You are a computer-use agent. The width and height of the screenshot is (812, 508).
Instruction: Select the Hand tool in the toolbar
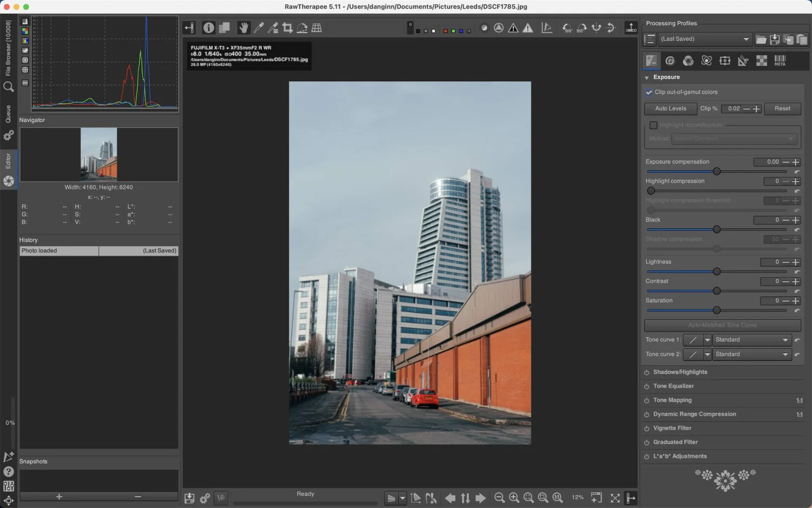click(244, 28)
